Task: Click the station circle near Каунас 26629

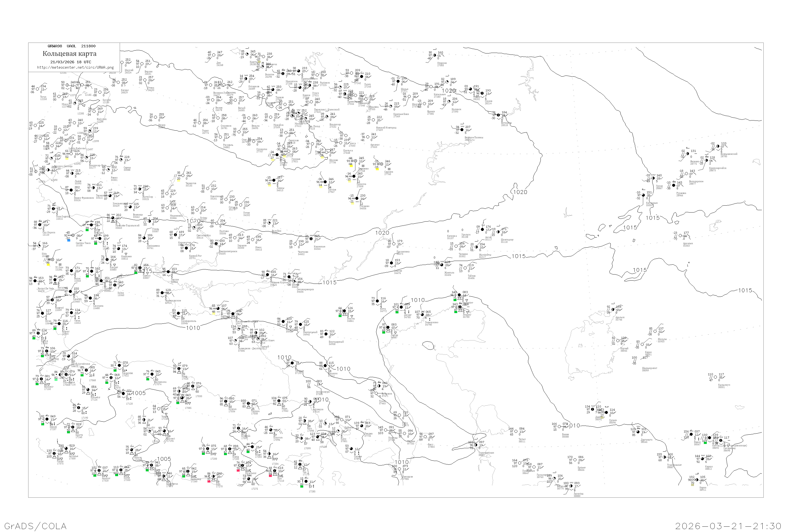Action: pyautogui.click(x=118, y=83)
